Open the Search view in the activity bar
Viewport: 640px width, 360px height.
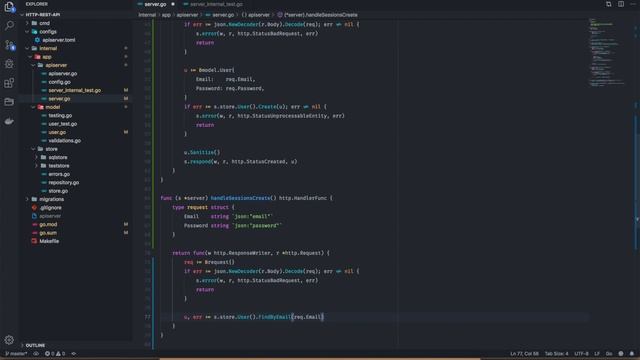click(x=9, y=26)
